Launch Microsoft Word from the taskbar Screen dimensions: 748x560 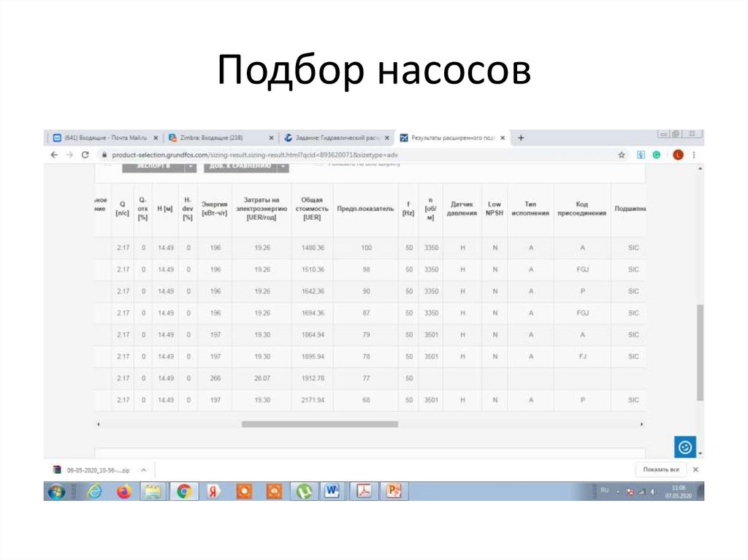[332, 491]
